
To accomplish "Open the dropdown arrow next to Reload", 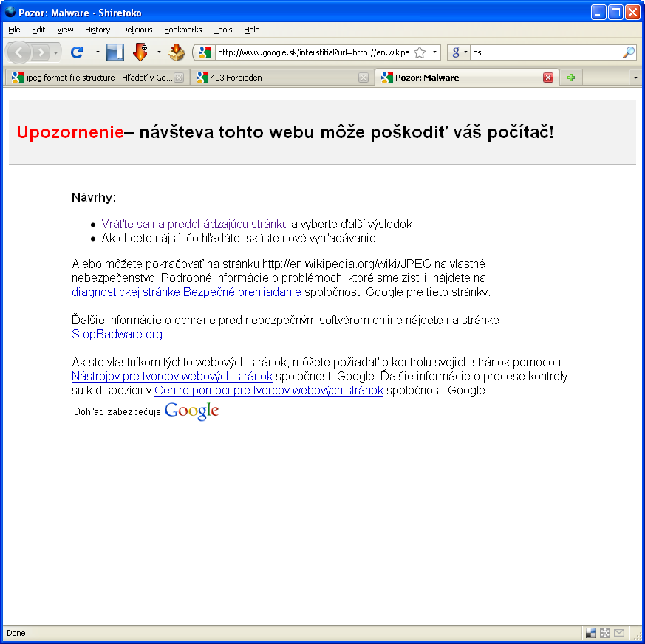I will click(98, 52).
